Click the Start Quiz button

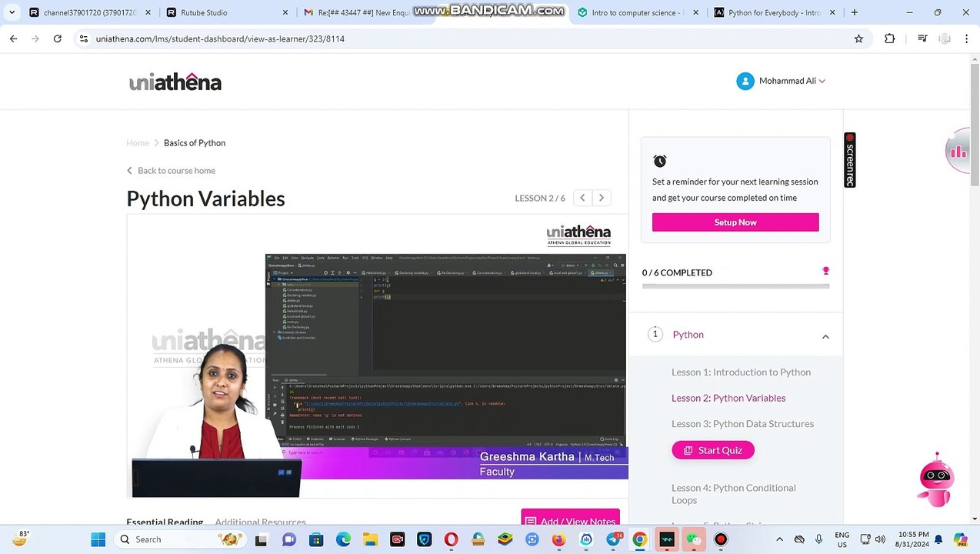click(x=713, y=450)
